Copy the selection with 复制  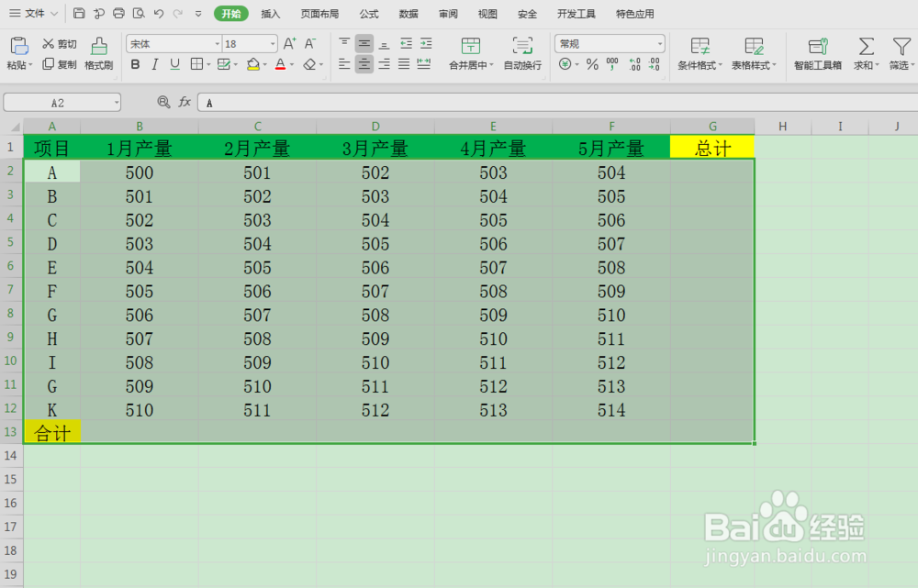59,64
